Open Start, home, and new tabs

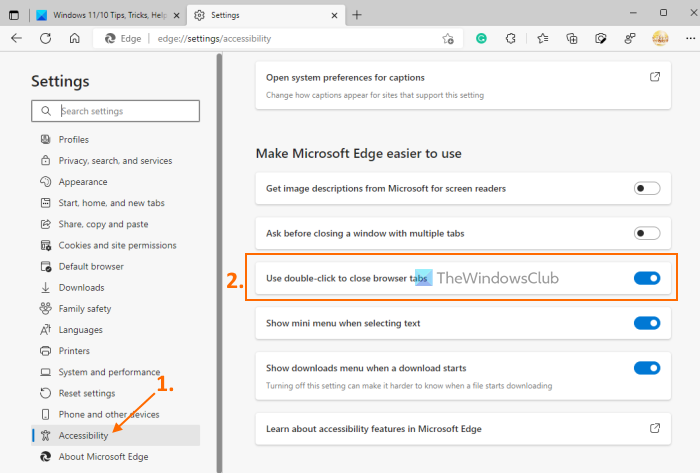pos(115,203)
